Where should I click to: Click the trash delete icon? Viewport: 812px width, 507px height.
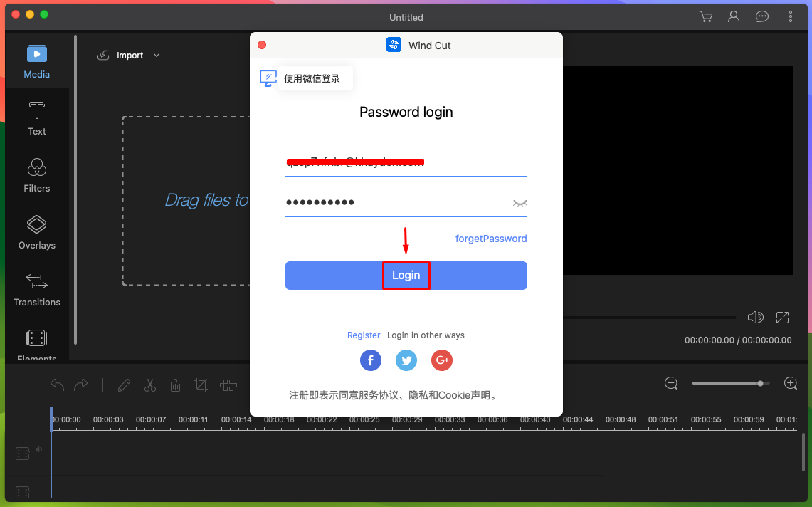[176, 385]
